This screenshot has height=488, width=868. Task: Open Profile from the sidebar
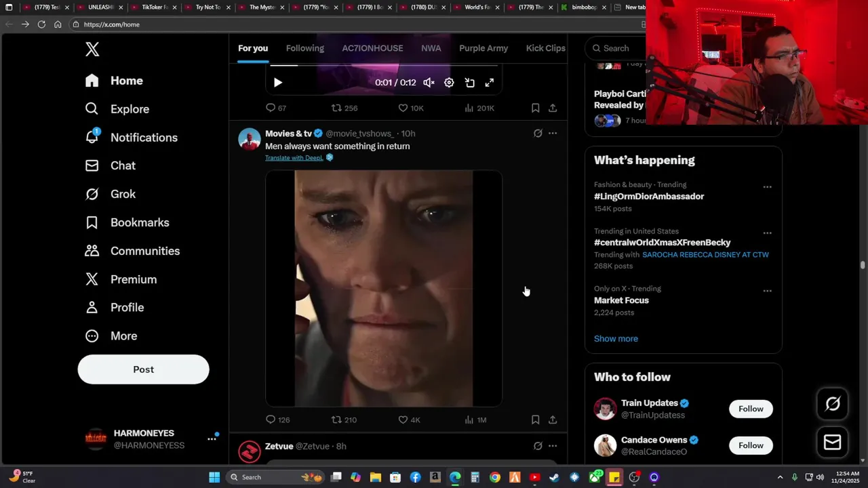pyautogui.click(x=114, y=308)
